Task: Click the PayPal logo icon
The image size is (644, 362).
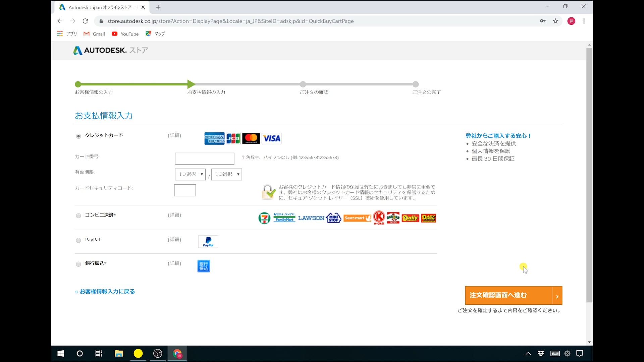Action: pos(208,242)
